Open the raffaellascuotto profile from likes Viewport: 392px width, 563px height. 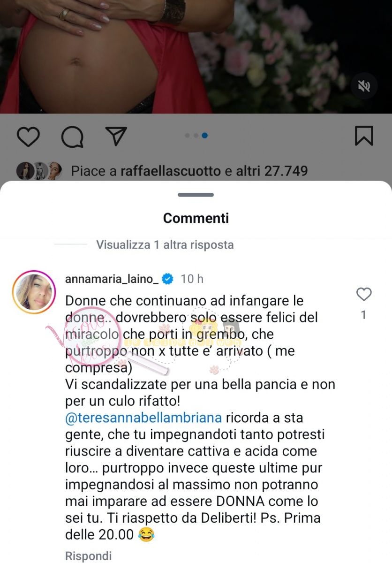click(x=171, y=171)
